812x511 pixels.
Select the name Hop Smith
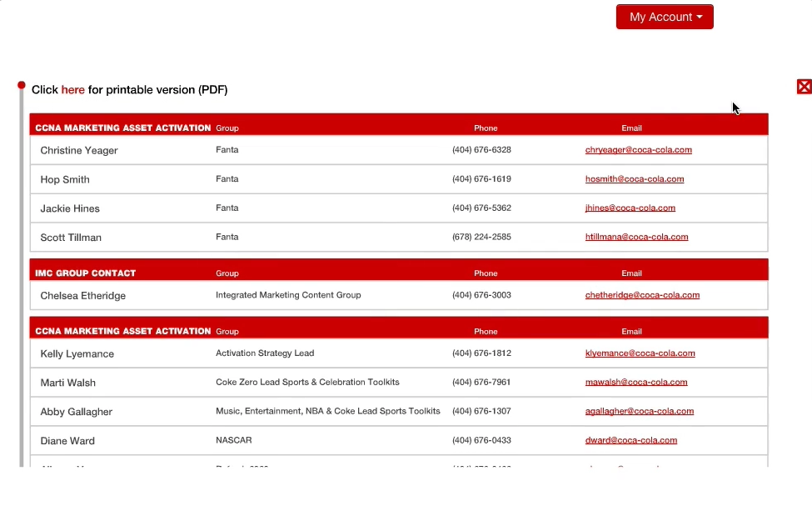point(65,179)
